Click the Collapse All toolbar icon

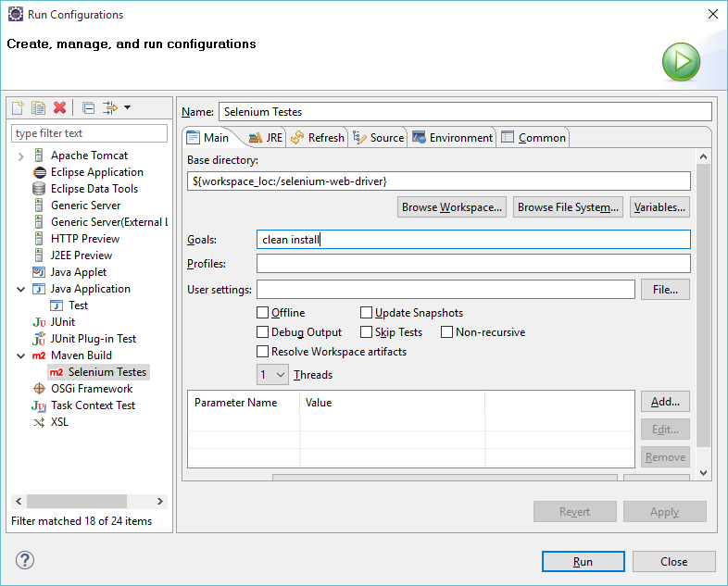[x=88, y=108]
